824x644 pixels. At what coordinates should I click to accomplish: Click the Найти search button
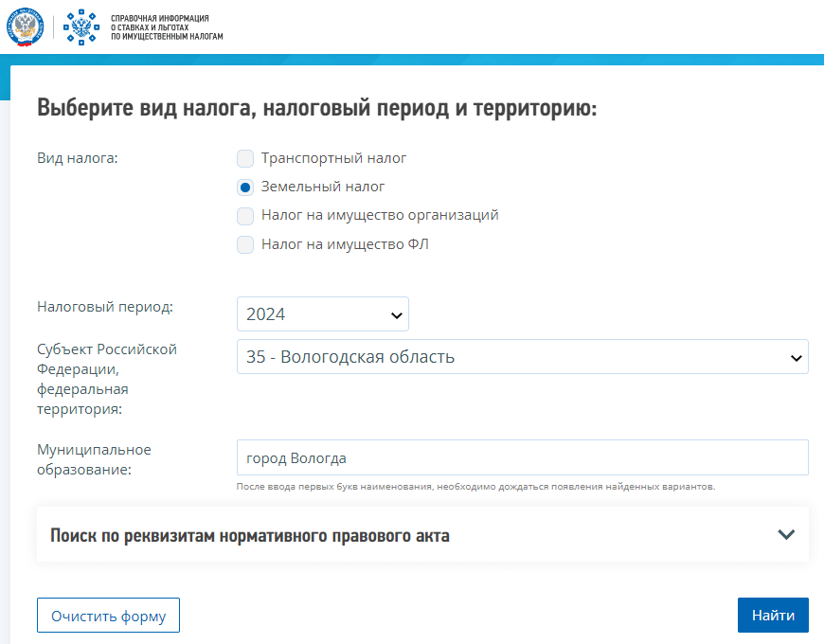tap(773, 615)
